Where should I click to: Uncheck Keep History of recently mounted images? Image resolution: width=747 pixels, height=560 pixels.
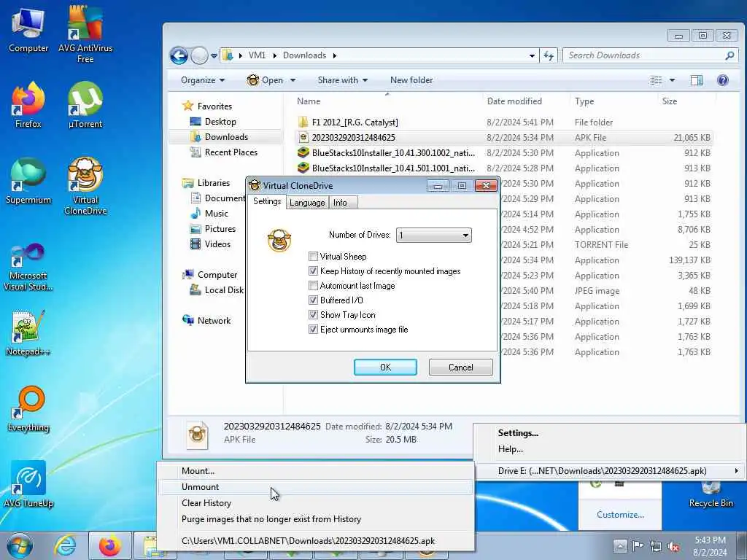click(313, 271)
